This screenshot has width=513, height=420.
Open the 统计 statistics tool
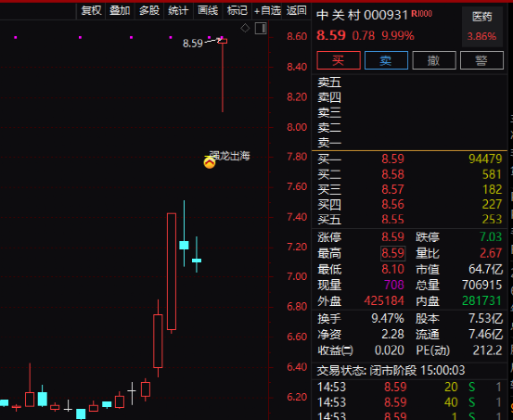[178, 11]
